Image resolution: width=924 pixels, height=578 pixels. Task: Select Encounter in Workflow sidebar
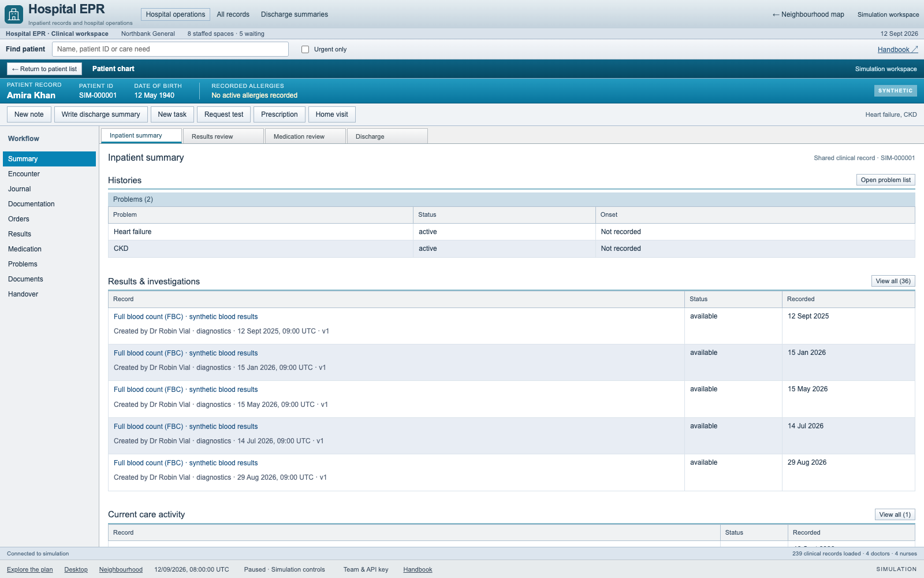[x=49, y=174]
